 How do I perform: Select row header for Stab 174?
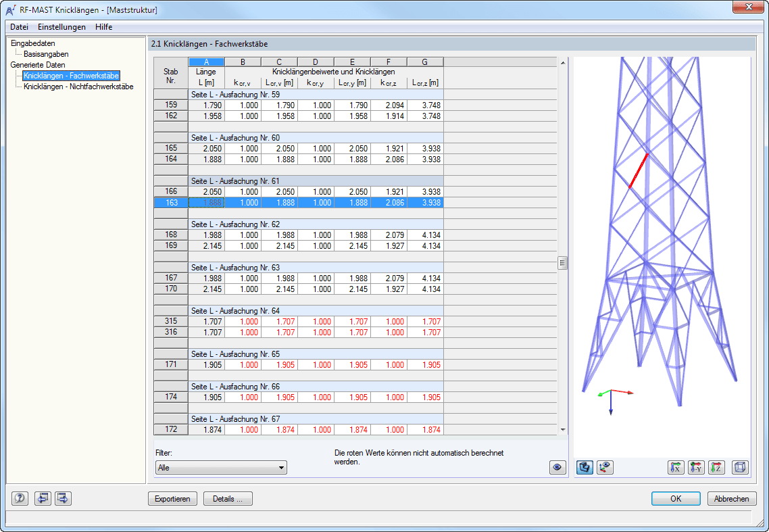coord(171,397)
